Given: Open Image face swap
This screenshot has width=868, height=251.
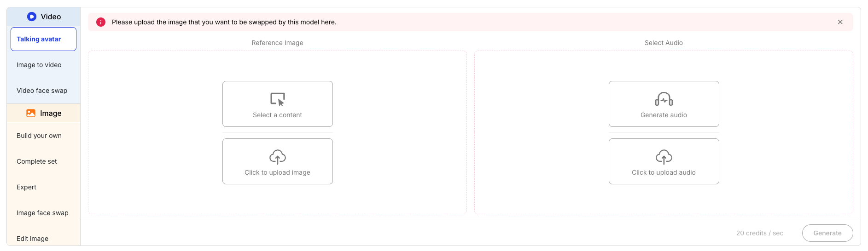Looking at the screenshot, I should (42, 213).
